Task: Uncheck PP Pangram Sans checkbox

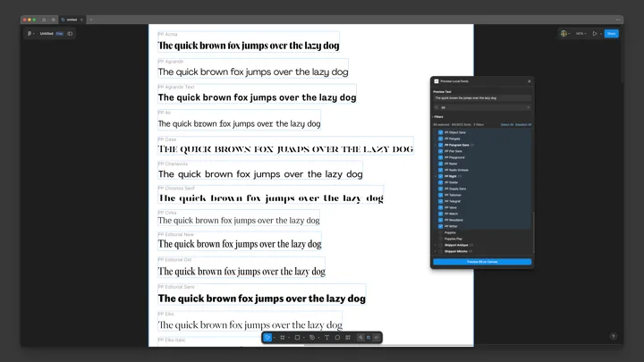Action: (x=440, y=145)
